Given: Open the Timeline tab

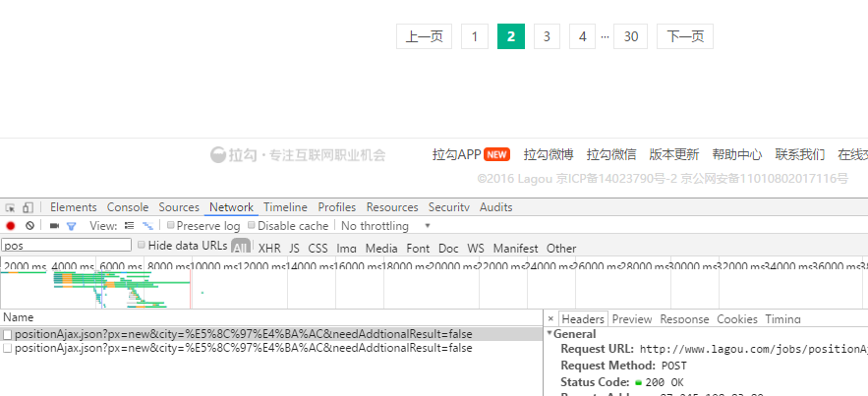Looking at the screenshot, I should [285, 207].
